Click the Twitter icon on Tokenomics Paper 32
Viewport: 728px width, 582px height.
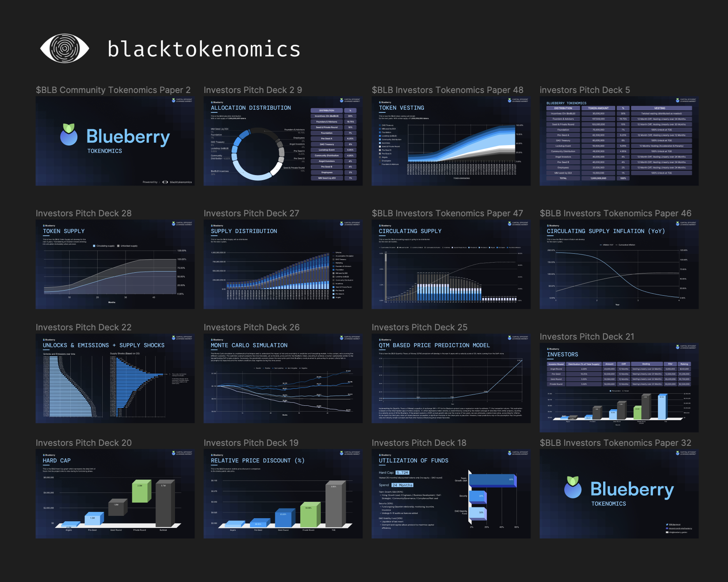(667, 524)
